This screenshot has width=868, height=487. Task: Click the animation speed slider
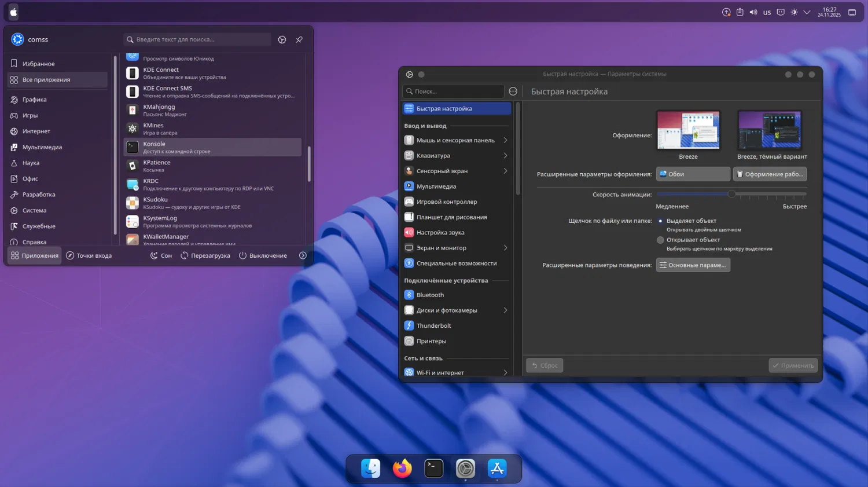pyautogui.click(x=731, y=195)
